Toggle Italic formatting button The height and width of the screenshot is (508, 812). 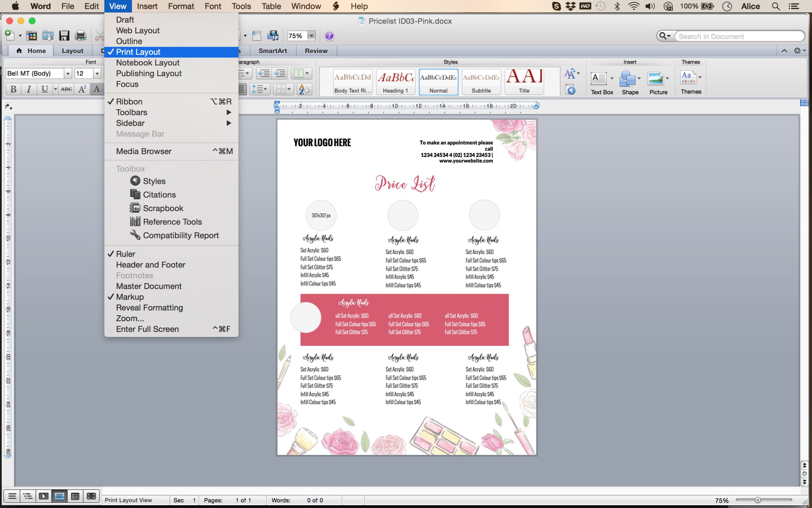pos(29,89)
